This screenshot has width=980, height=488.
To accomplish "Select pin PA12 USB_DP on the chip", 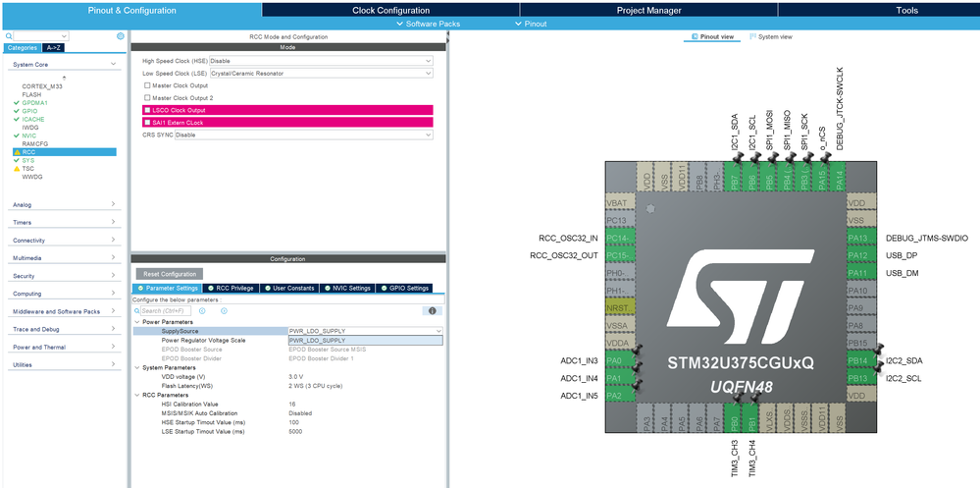I will tap(862, 256).
